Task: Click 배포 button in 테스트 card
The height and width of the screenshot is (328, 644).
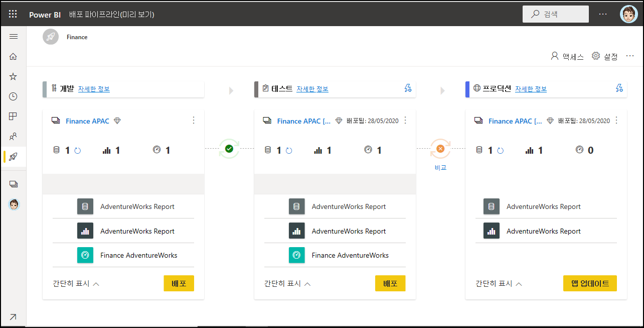Action: tap(390, 283)
